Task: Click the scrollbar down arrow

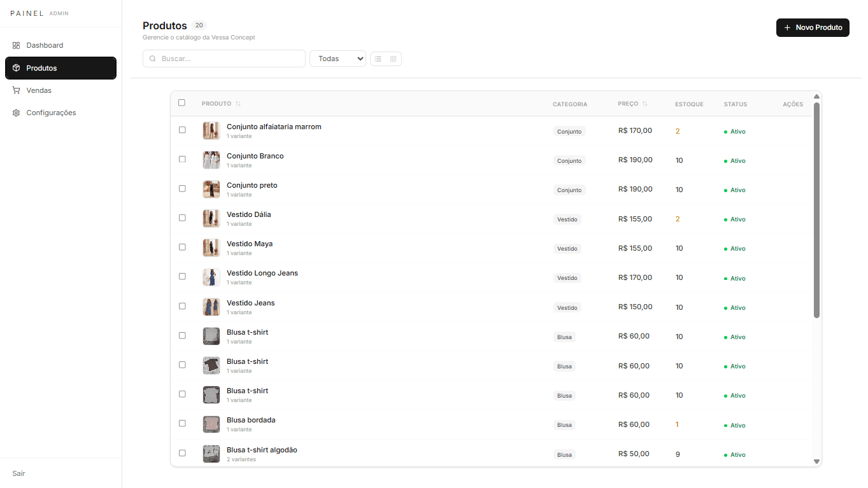Action: click(x=817, y=462)
